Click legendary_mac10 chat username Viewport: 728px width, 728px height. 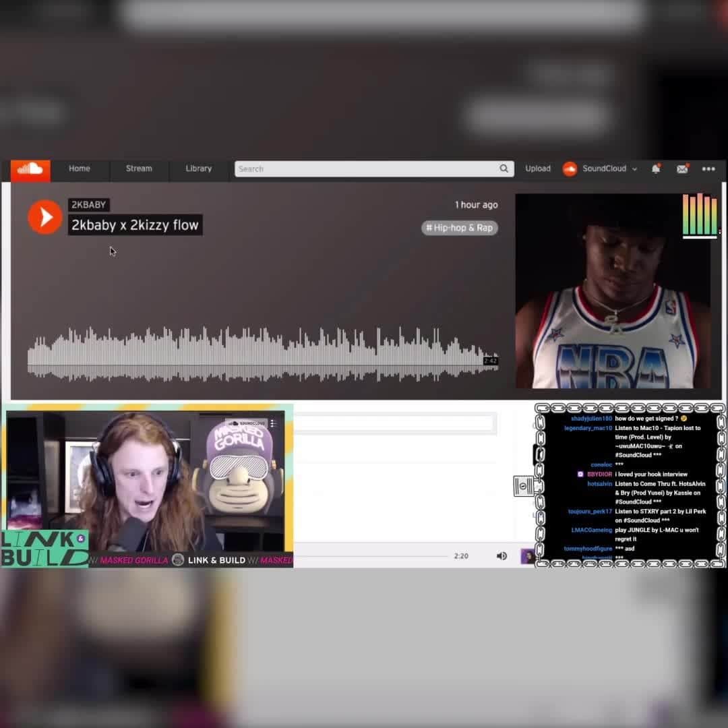(588, 428)
